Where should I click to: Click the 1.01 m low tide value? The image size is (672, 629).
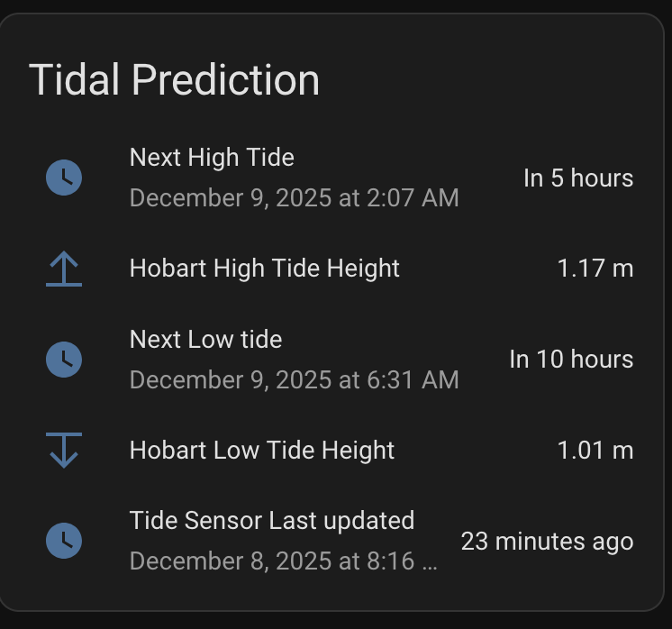(595, 450)
